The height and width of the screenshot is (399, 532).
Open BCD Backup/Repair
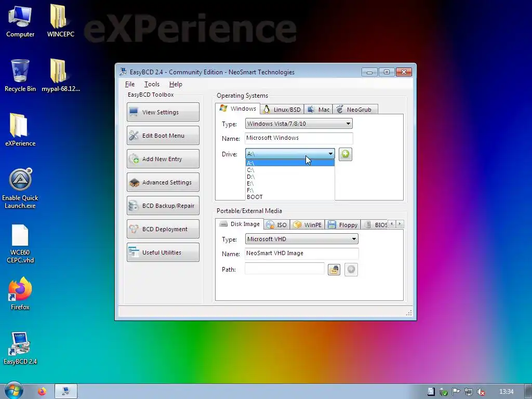(x=163, y=206)
